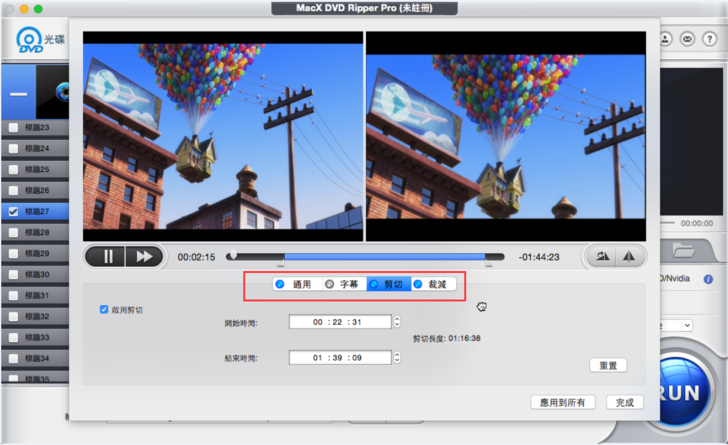Open the user account icon
The width and height of the screenshot is (728, 445).
(665, 39)
